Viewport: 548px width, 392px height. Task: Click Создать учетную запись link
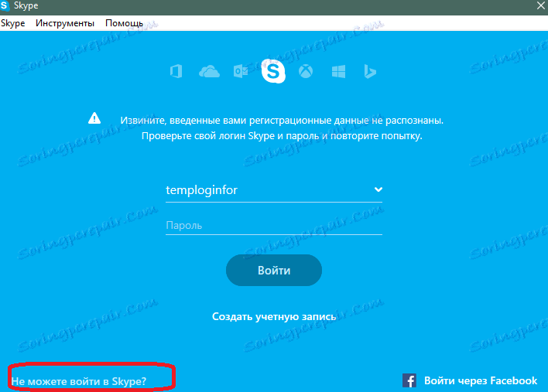(x=274, y=316)
